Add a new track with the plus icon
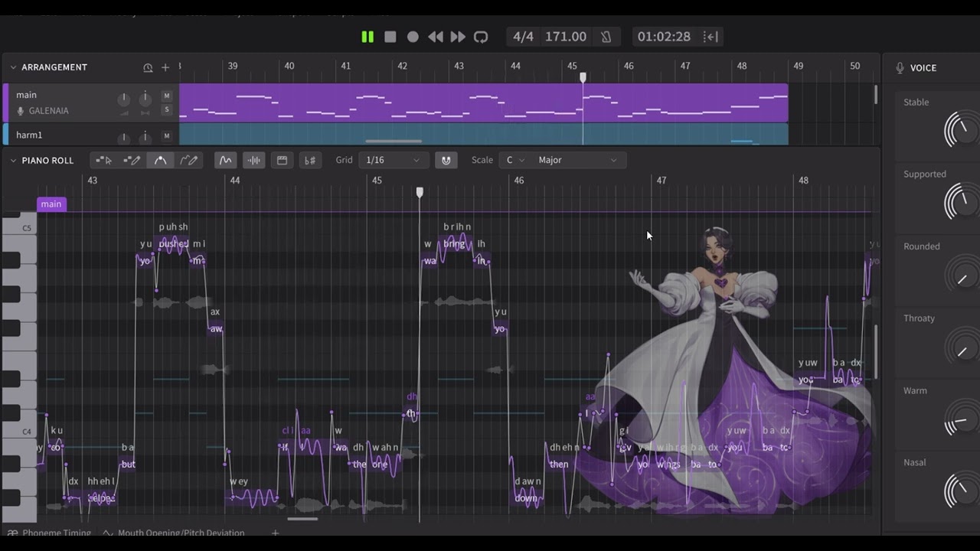The width and height of the screenshot is (980, 551). tap(165, 67)
